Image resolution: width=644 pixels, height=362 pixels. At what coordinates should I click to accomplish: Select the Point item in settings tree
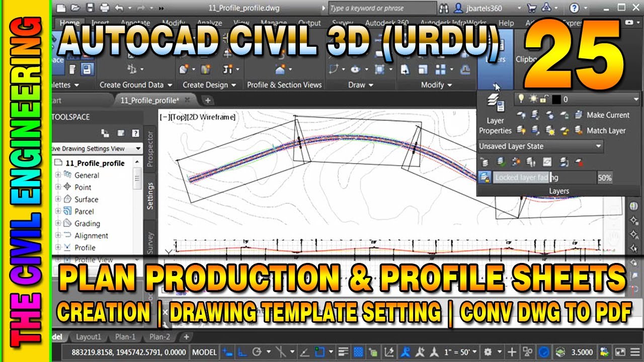click(x=83, y=187)
